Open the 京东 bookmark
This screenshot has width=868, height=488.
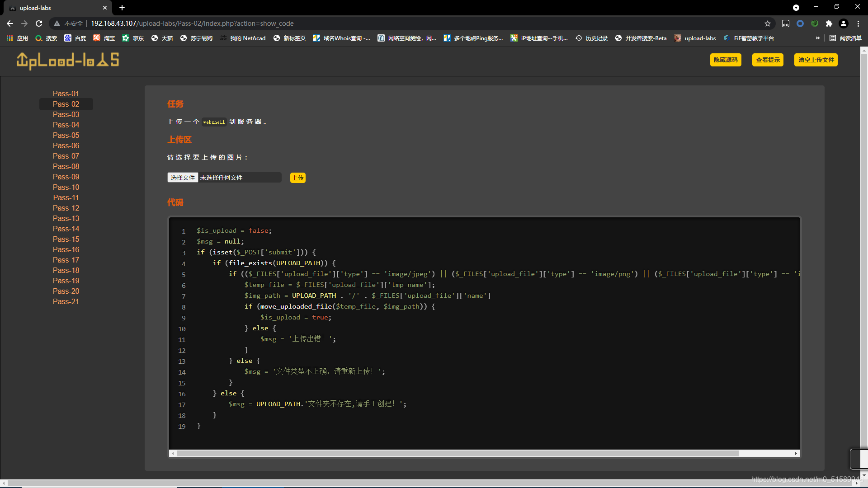[x=133, y=38]
